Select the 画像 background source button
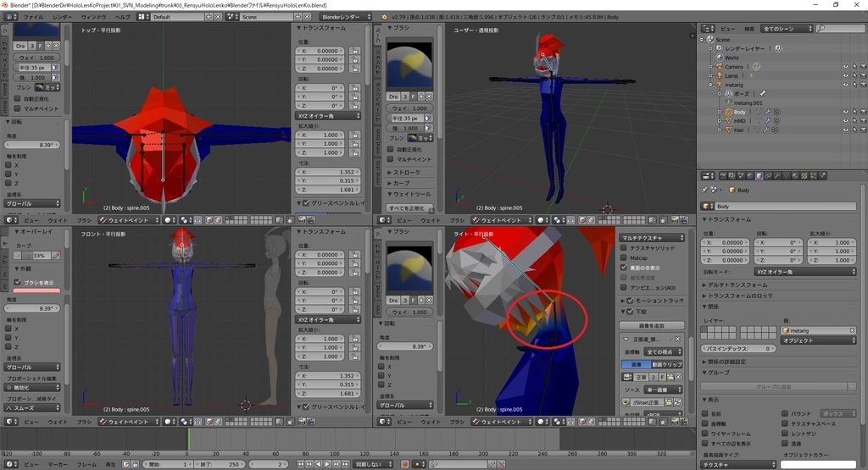Image resolution: width=868 pixels, height=470 pixels. (637, 364)
